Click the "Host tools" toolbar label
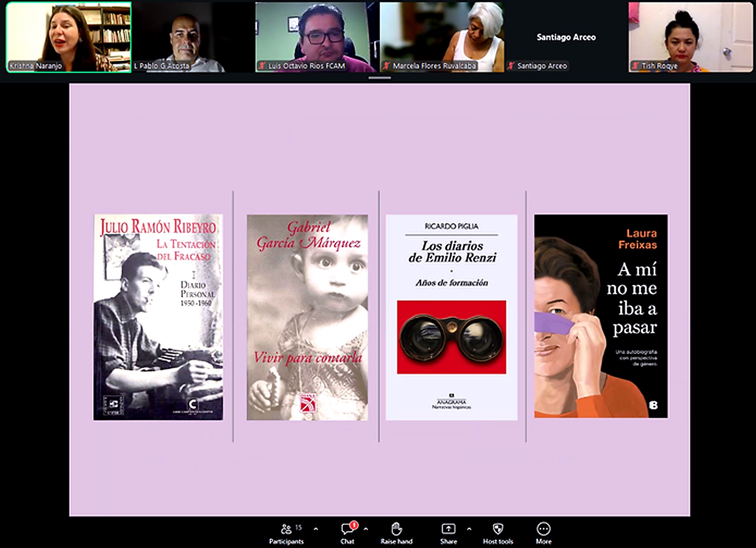This screenshot has width=756, height=548. [x=498, y=541]
